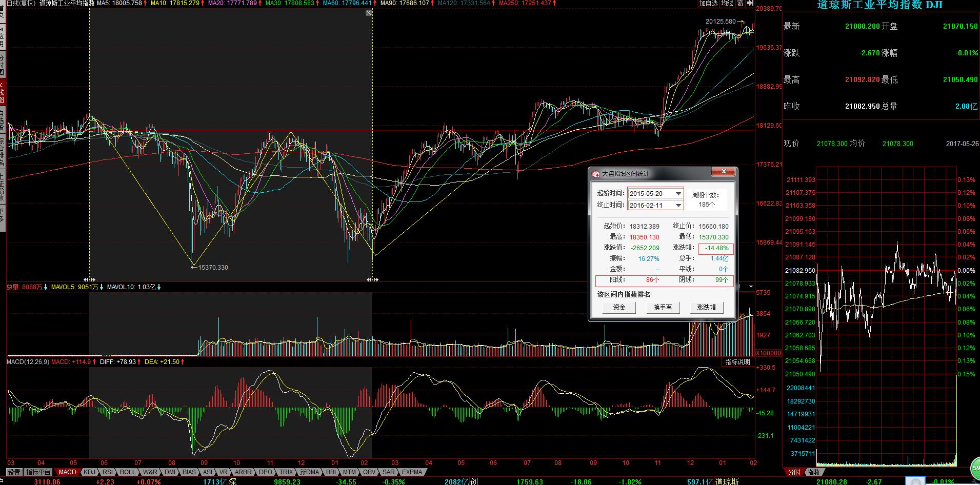This screenshot has width=980, height=485.
Task: Click the 15370.330 low price marker
Action: (213, 268)
